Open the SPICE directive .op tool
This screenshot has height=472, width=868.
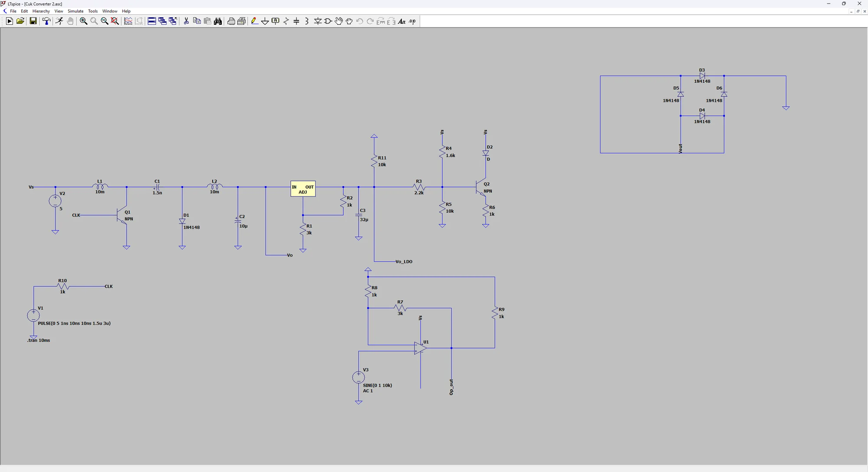[412, 21]
